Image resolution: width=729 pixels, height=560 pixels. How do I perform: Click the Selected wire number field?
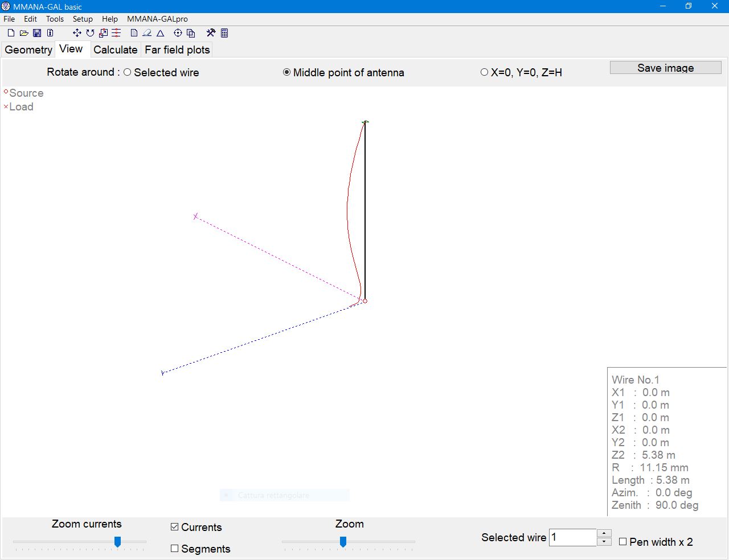pyautogui.click(x=573, y=537)
